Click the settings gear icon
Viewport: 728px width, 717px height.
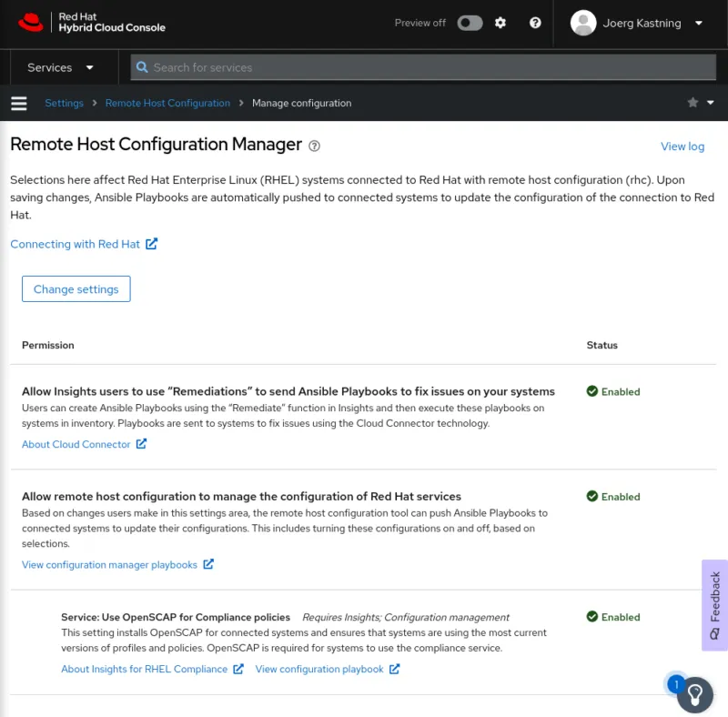[500, 23]
